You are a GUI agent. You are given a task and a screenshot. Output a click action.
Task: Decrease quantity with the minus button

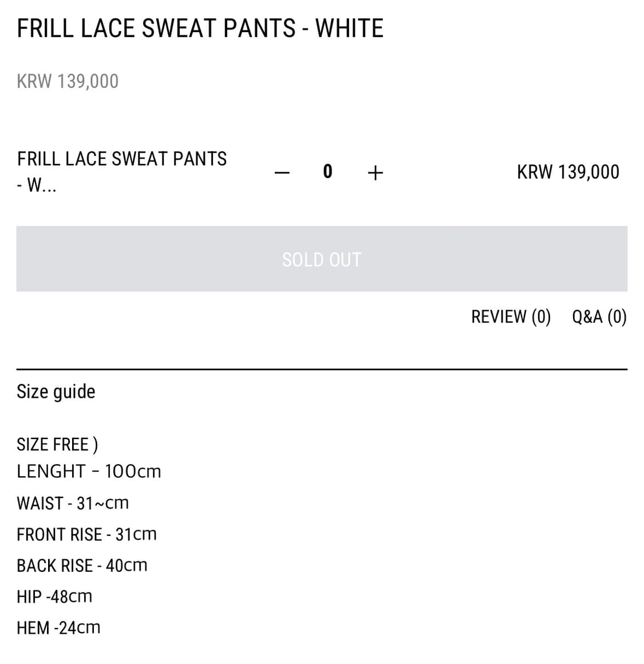click(282, 172)
